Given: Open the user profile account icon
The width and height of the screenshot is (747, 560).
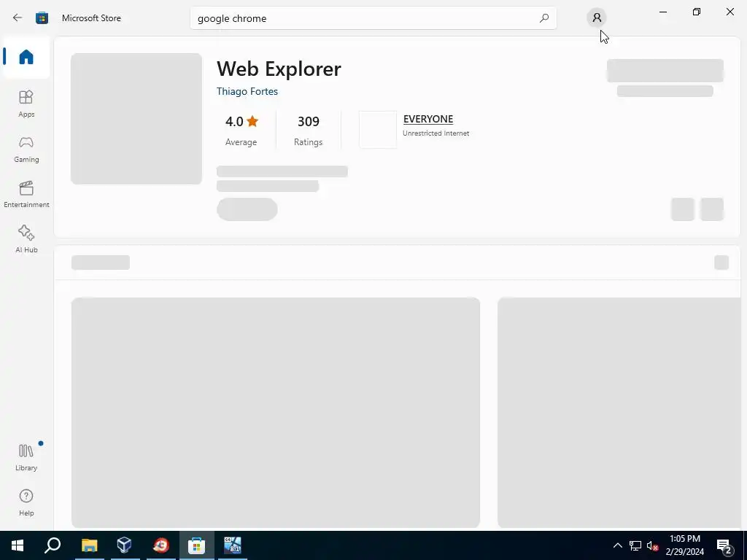Looking at the screenshot, I should 597,18.
